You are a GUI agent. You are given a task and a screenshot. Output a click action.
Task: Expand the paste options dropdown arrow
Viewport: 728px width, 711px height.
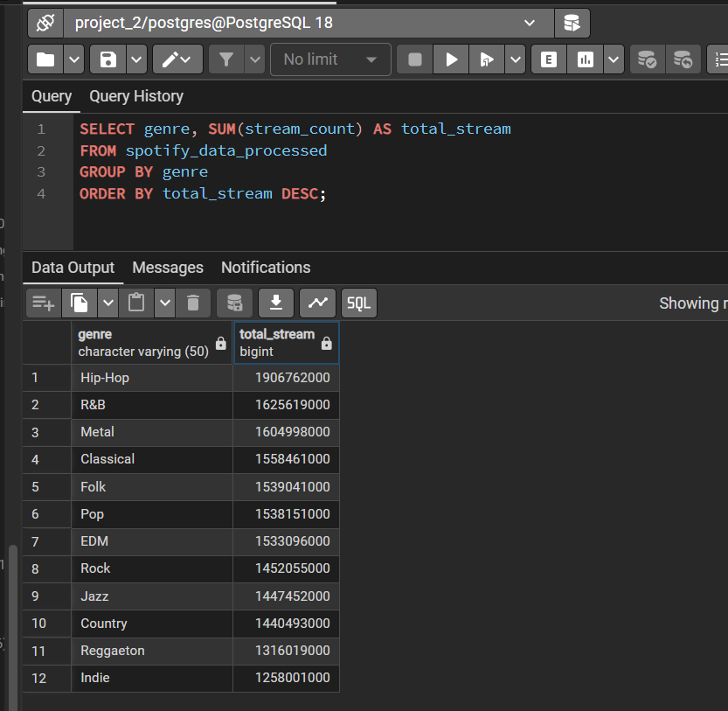coord(165,303)
